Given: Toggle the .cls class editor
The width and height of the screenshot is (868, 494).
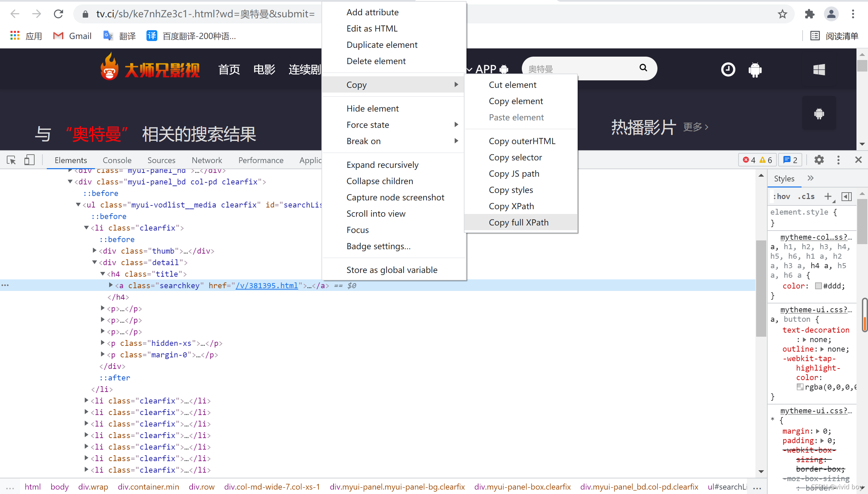Looking at the screenshot, I should [806, 196].
